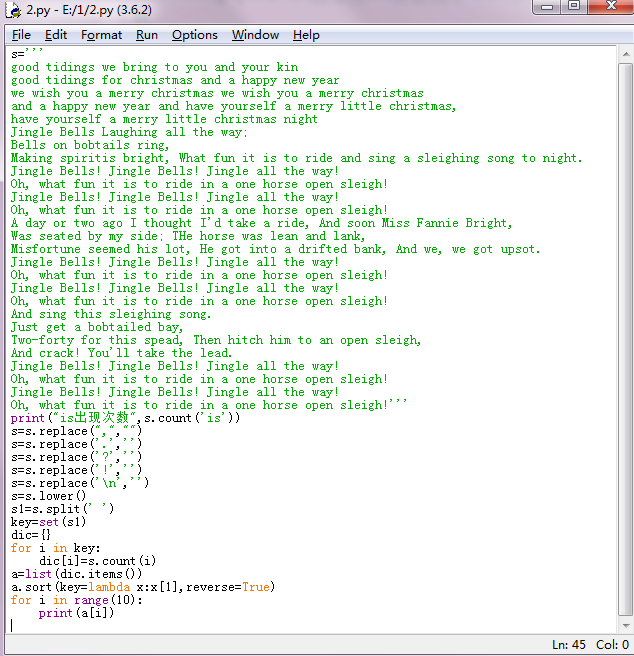Click the s.replace line removing '\n'

click(80, 482)
